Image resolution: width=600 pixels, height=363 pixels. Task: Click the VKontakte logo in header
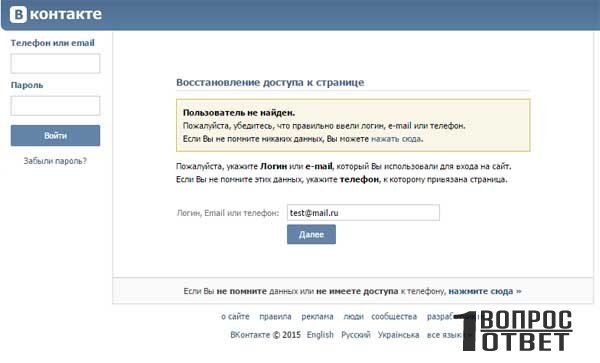[x=56, y=15]
